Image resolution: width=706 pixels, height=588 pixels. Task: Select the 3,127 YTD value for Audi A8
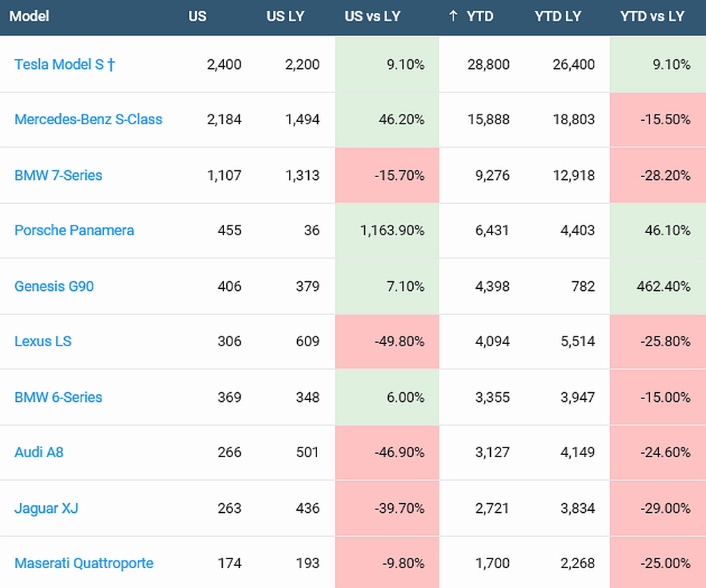coord(492,452)
